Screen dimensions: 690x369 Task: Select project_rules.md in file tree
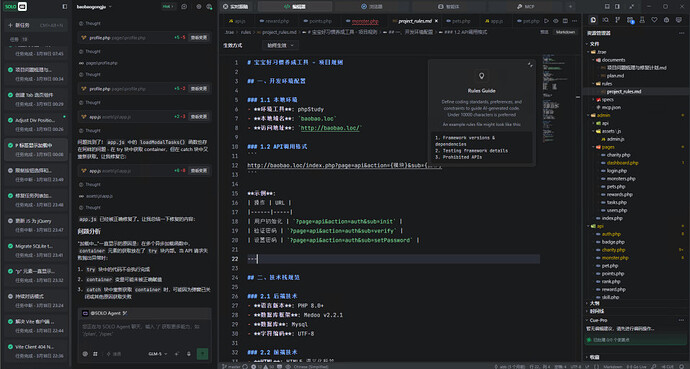pyautogui.click(x=624, y=91)
